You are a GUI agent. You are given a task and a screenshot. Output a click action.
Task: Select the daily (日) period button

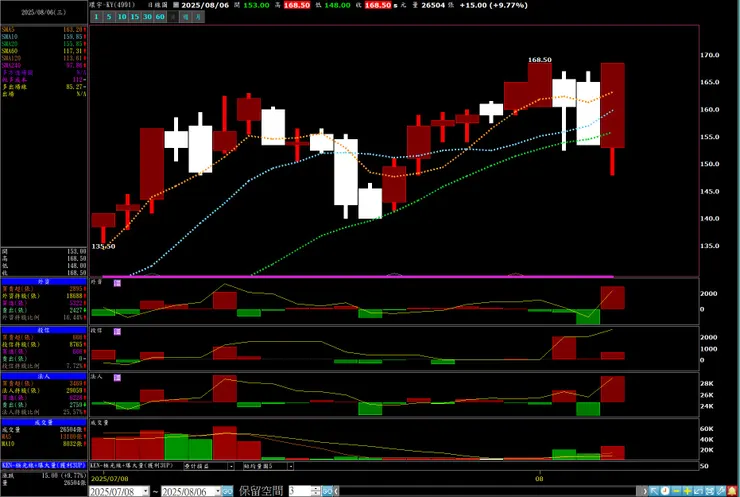(173, 17)
